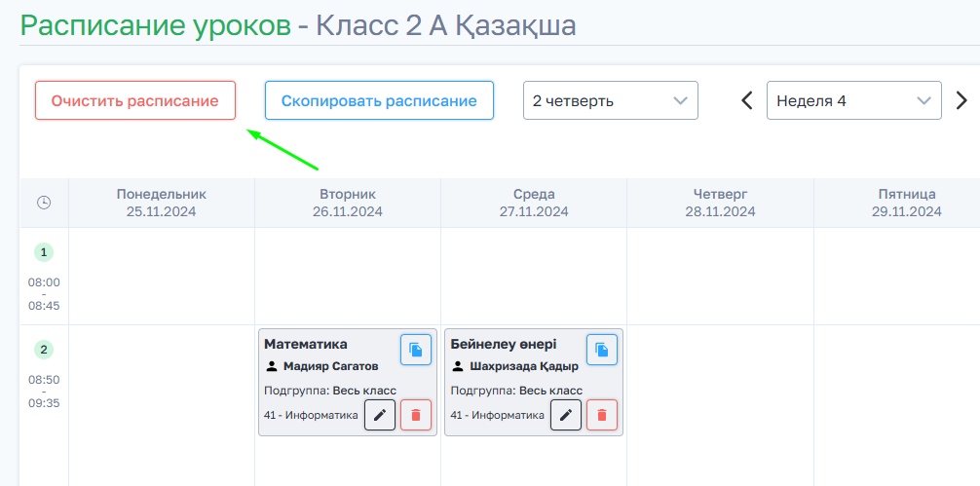Screen dimensions: 980x486
Task: Click the Расписание уроков page heading
Action: click(156, 25)
